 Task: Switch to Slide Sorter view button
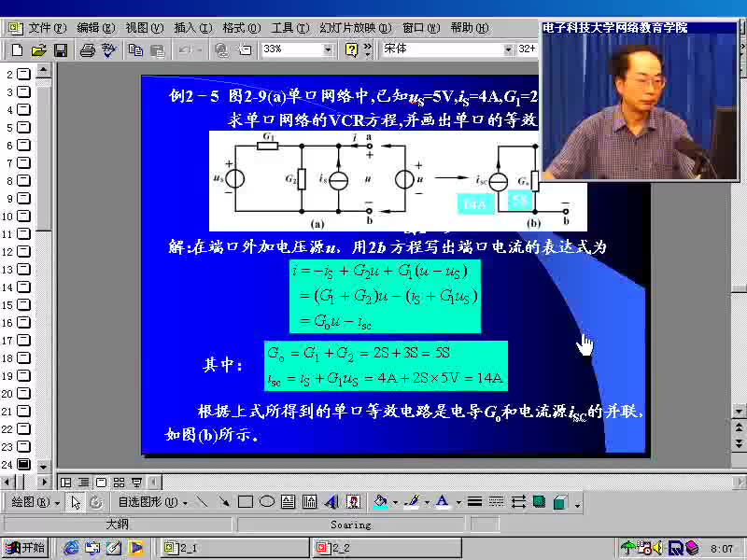click(120, 483)
